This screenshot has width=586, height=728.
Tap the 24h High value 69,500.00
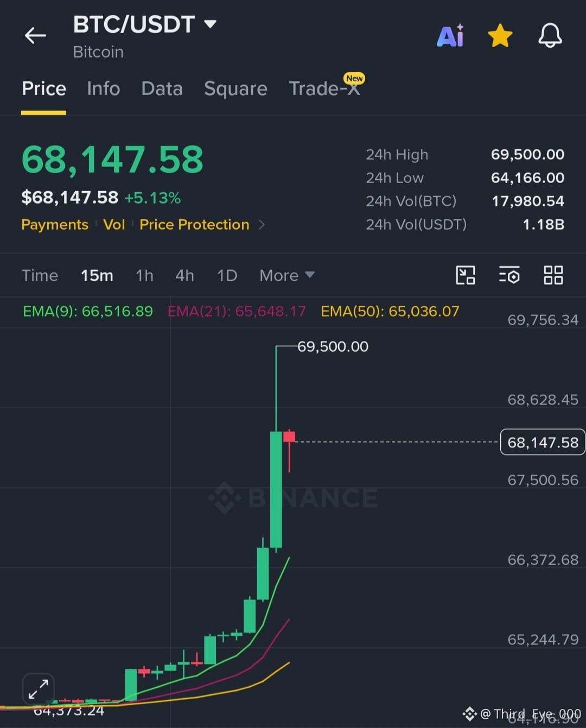527,155
